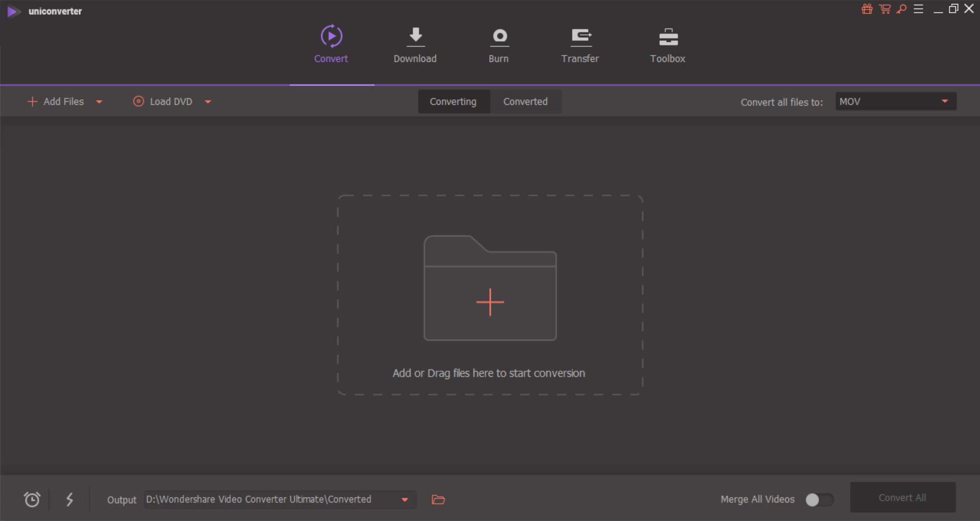Open the schedule timer icon
This screenshot has height=521, width=980.
pos(32,500)
